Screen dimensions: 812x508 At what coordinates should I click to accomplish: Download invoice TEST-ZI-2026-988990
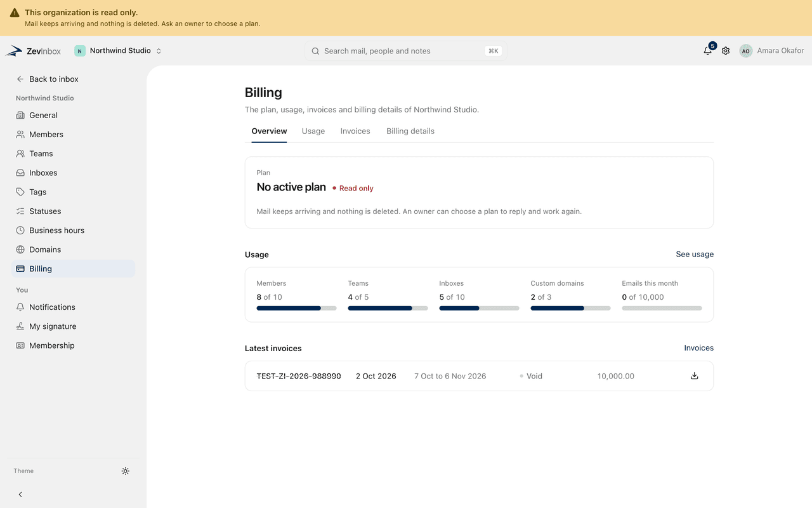[x=695, y=376]
